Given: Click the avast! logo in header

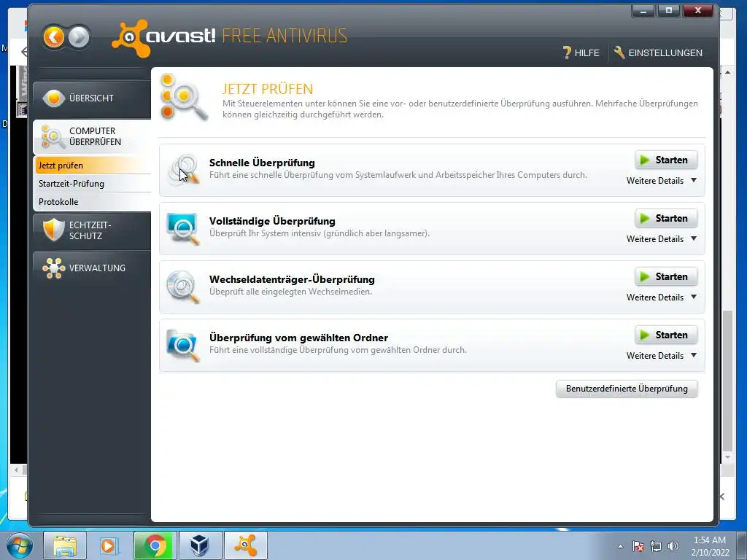Looking at the screenshot, I should [x=163, y=37].
